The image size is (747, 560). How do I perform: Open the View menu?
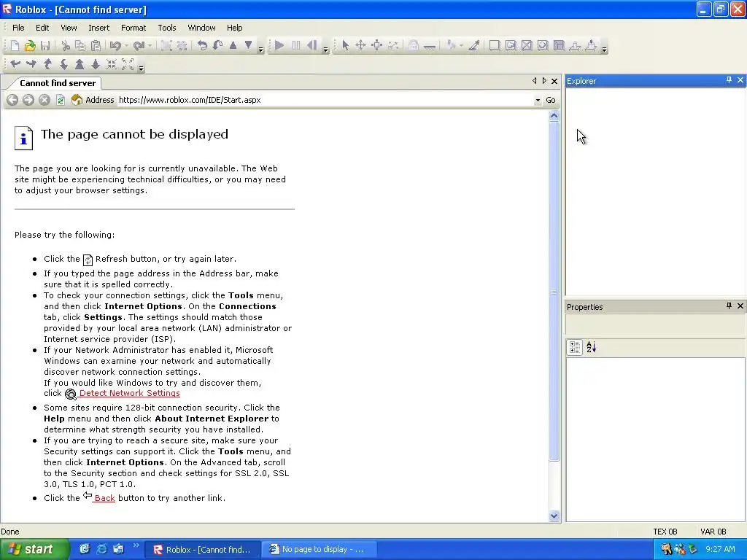[x=69, y=28]
